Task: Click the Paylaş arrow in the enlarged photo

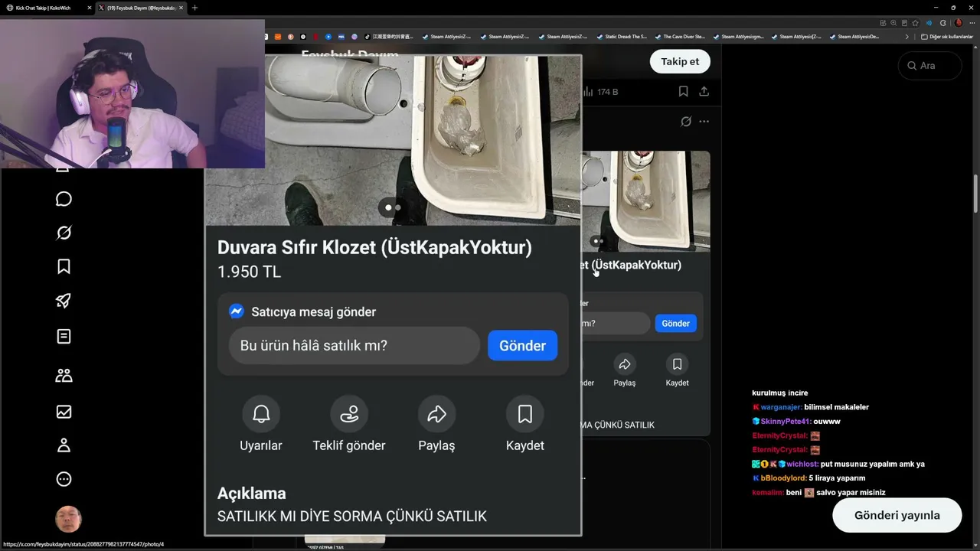Action: 436,414
